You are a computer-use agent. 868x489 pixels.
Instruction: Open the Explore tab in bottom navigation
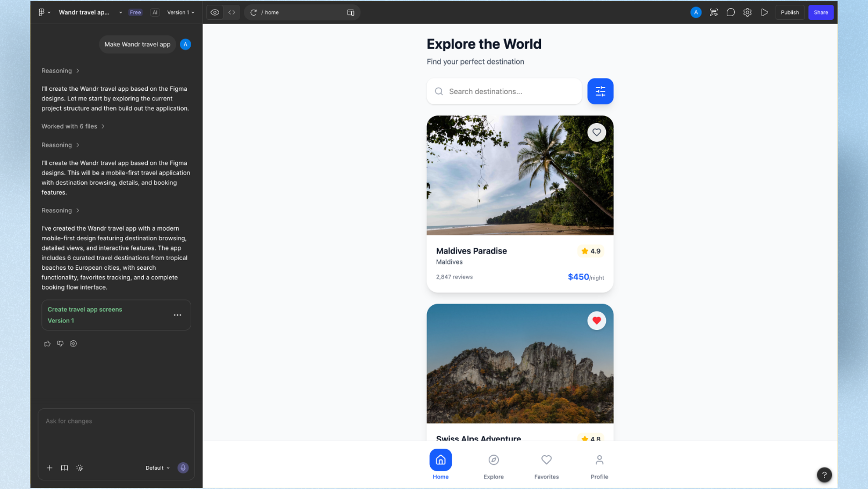(493, 464)
